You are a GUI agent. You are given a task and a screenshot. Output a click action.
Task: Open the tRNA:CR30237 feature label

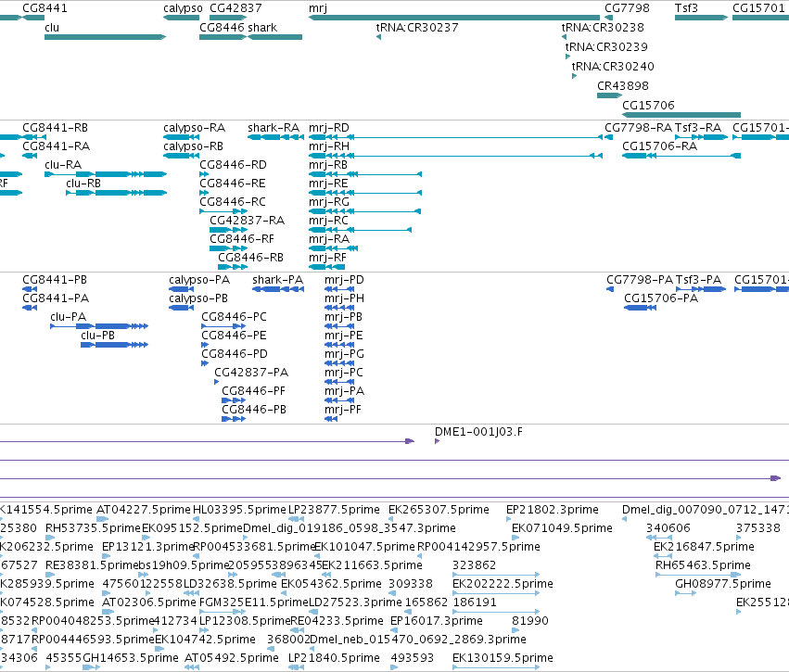click(417, 28)
